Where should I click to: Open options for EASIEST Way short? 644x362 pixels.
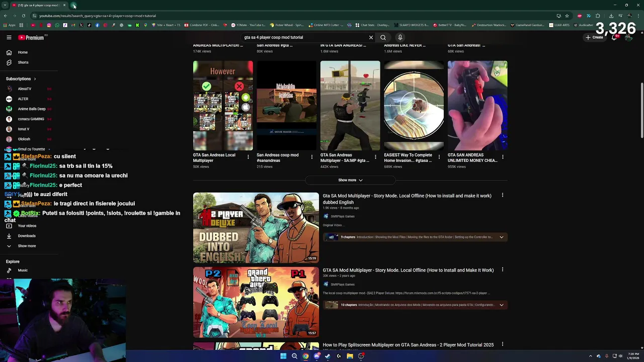(439, 157)
